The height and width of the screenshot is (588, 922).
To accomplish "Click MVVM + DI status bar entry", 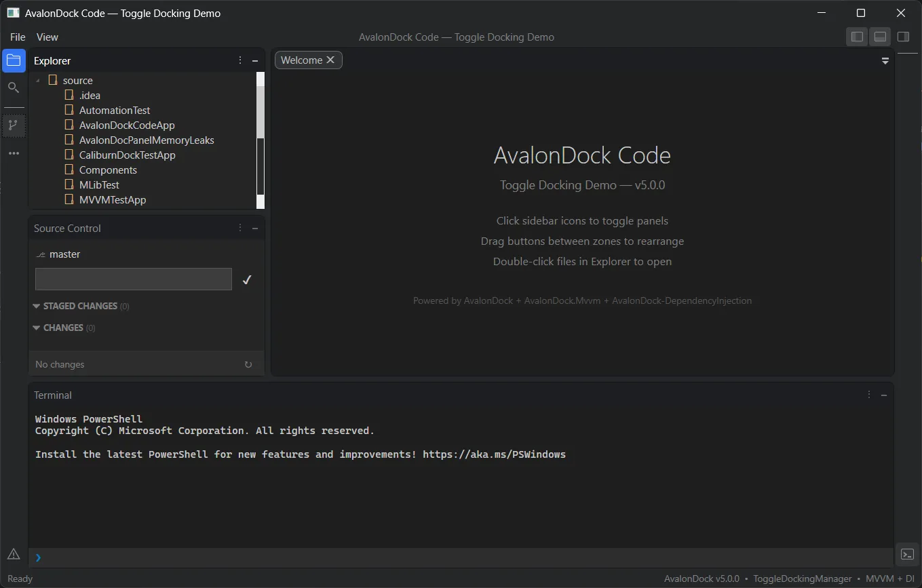I will tap(890, 579).
